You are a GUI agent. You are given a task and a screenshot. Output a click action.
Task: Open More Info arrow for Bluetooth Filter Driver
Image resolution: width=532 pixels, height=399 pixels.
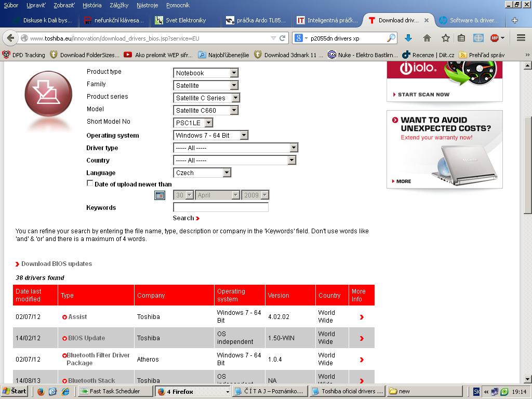362,360
